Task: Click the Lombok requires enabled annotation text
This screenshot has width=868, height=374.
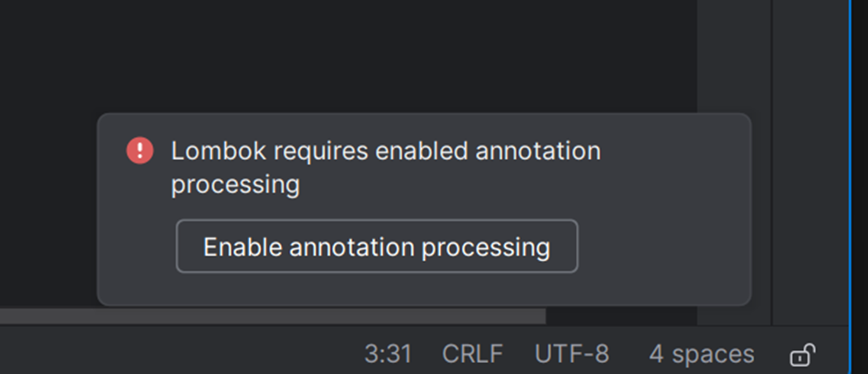Action: pos(386,151)
